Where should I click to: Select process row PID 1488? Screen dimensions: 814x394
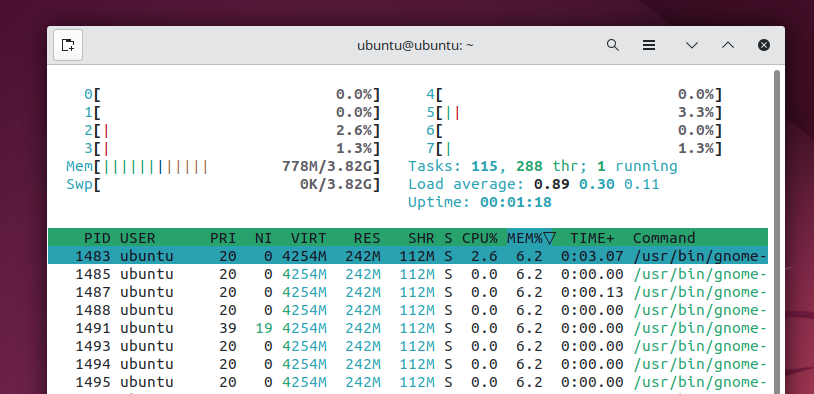(x=408, y=310)
